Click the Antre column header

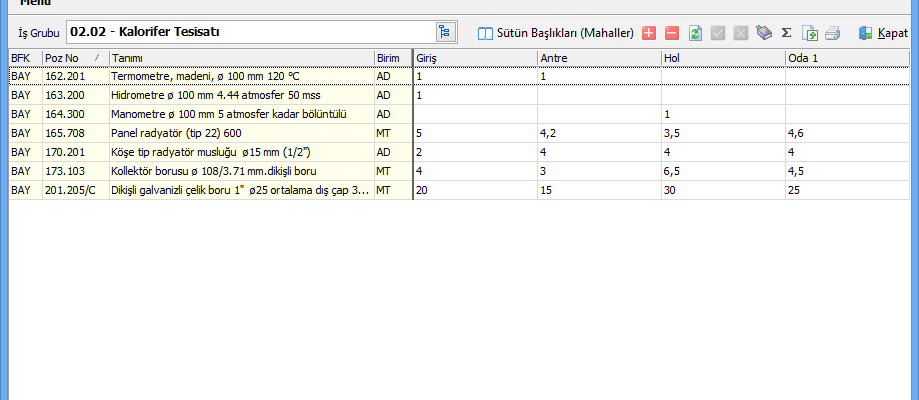pyautogui.click(x=598, y=58)
